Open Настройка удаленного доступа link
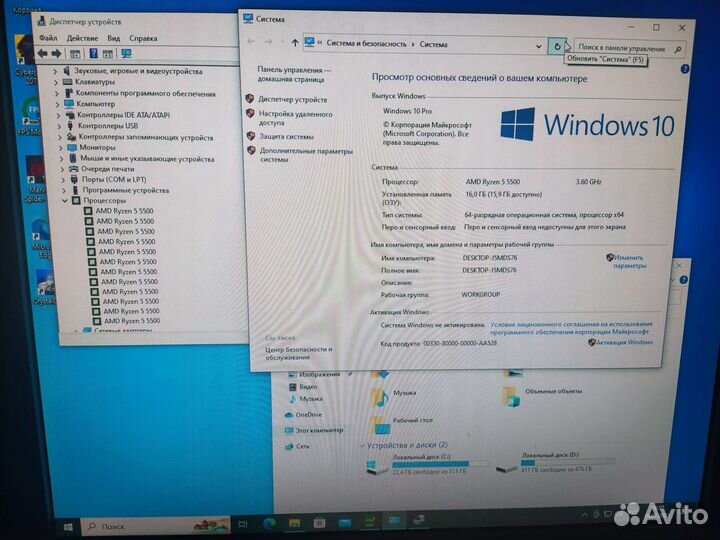Image resolution: width=720 pixels, height=540 pixels. point(295,118)
